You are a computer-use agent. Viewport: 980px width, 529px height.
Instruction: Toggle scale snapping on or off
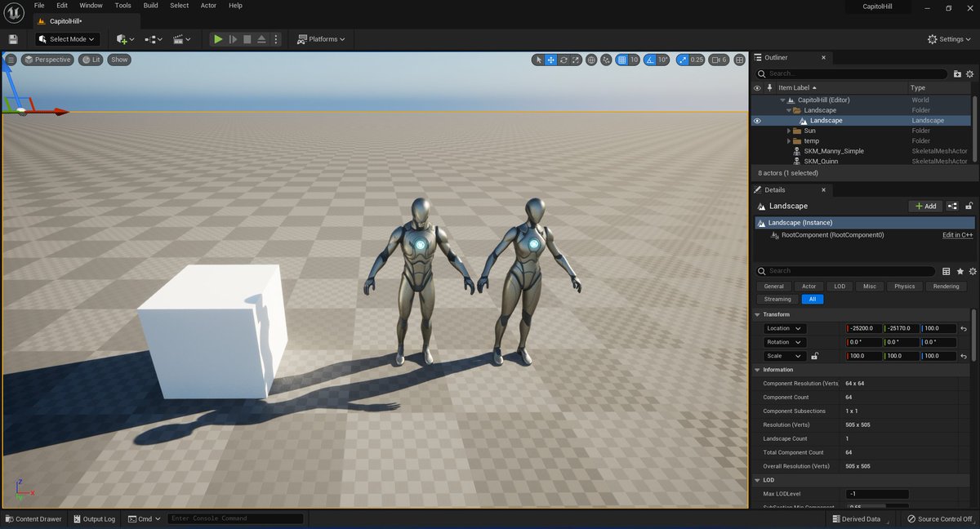tap(682, 60)
